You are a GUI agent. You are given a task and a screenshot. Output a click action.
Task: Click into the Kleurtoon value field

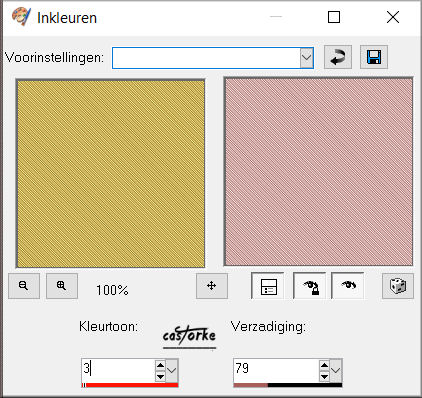pyautogui.click(x=118, y=369)
